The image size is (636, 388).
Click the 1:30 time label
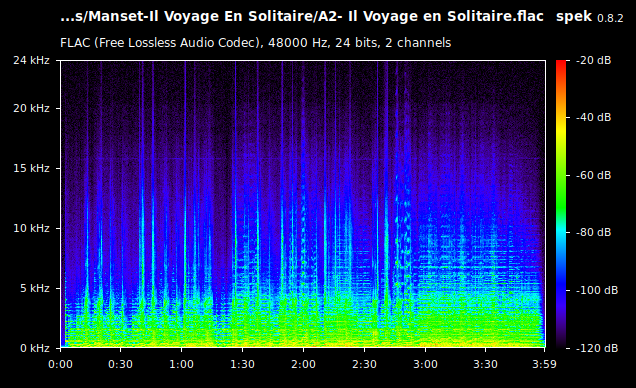click(243, 364)
